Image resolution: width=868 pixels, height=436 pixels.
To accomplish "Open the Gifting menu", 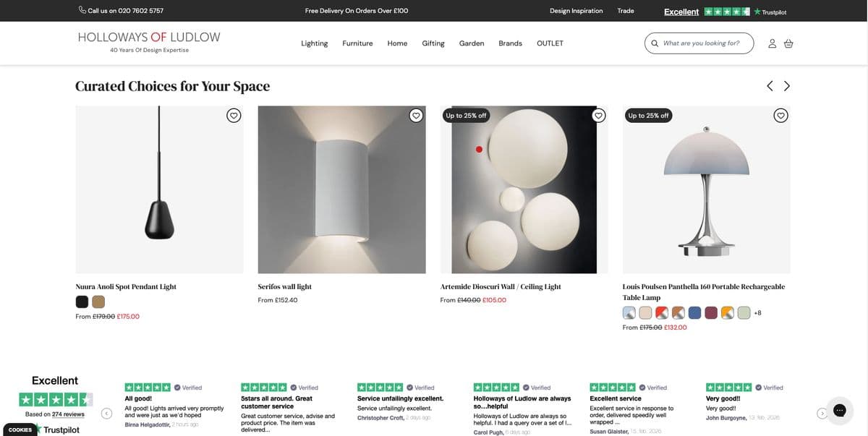I will click(433, 43).
